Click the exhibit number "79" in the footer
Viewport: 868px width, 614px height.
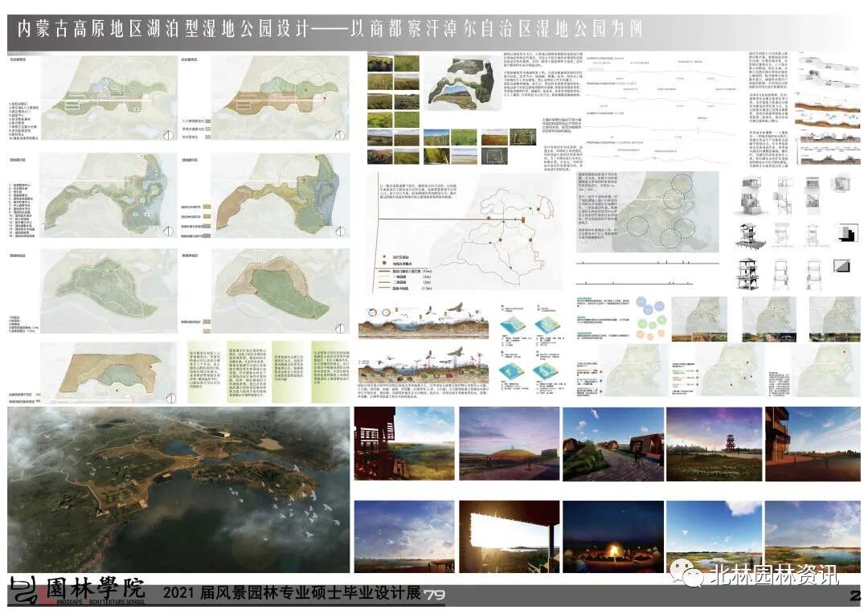[435, 595]
